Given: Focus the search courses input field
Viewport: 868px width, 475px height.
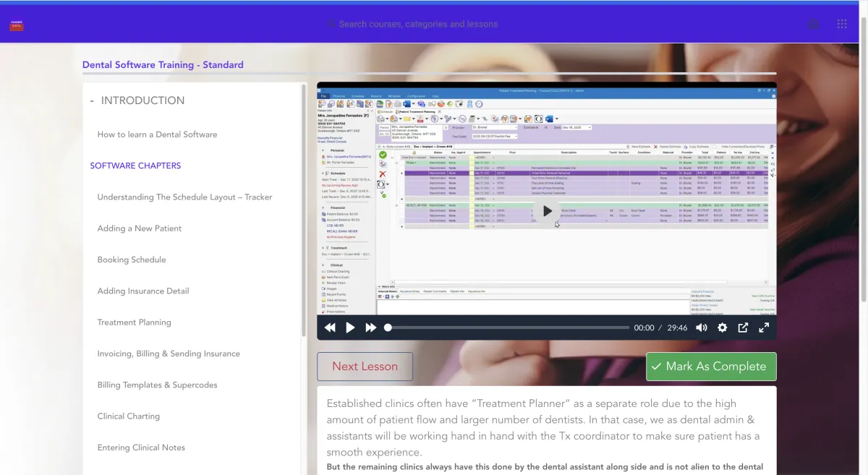Looking at the screenshot, I should coord(418,24).
